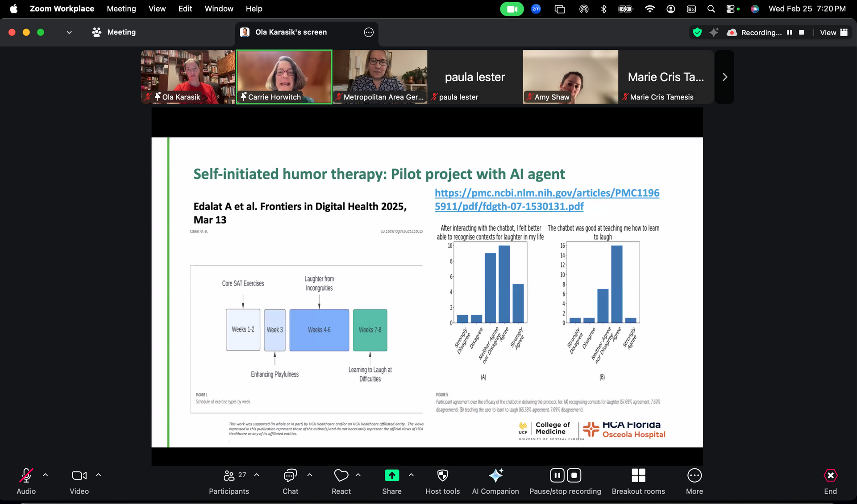
Task: Open Host tools shield
Action: click(442, 476)
